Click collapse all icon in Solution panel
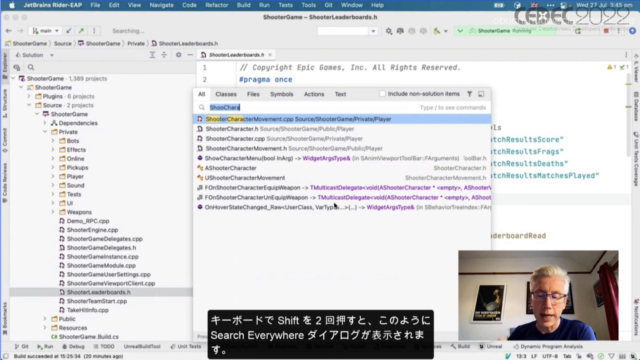 [x=164, y=55]
